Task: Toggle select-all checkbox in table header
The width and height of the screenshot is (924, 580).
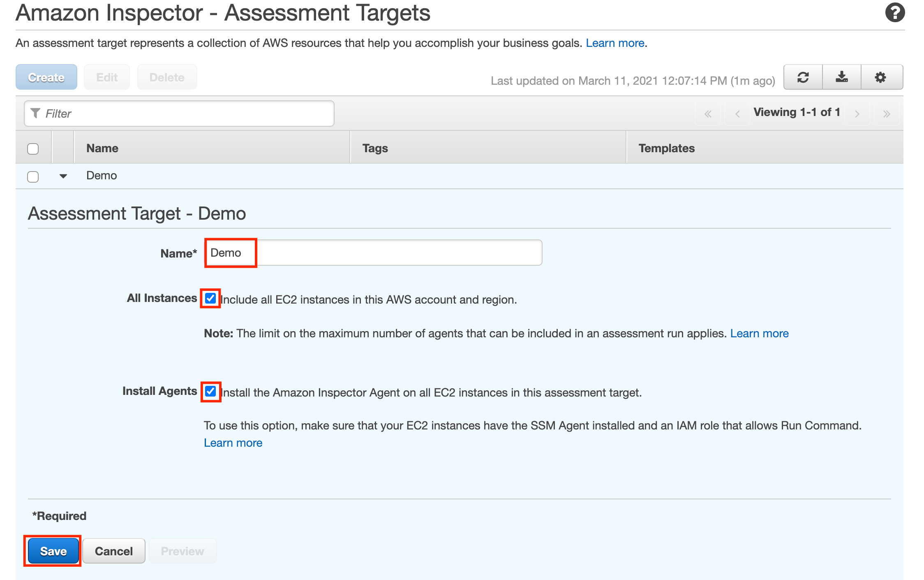Action: (33, 148)
